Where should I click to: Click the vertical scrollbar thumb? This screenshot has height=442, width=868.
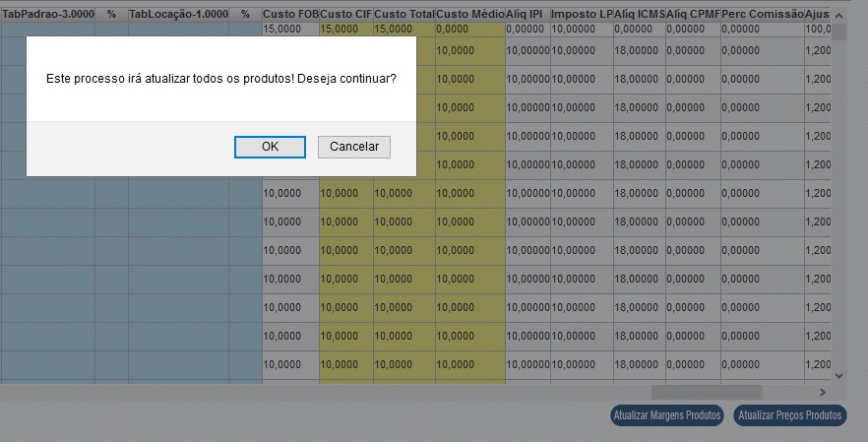[x=838, y=32]
